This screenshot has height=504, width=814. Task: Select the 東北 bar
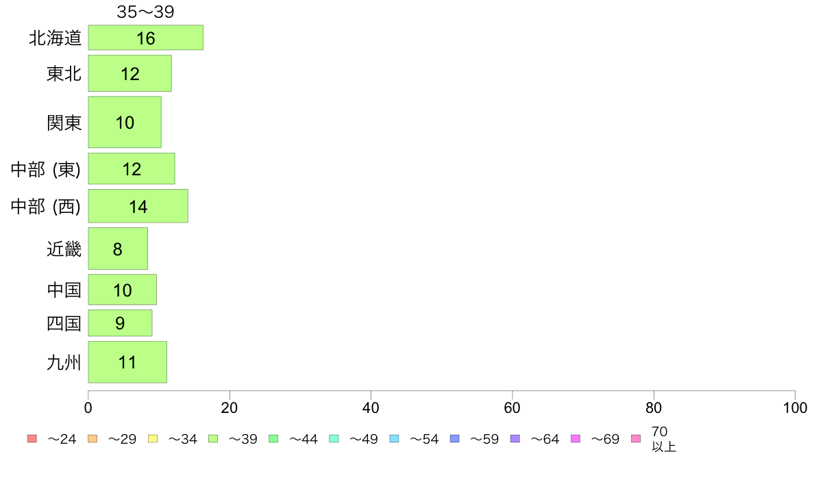(129, 73)
